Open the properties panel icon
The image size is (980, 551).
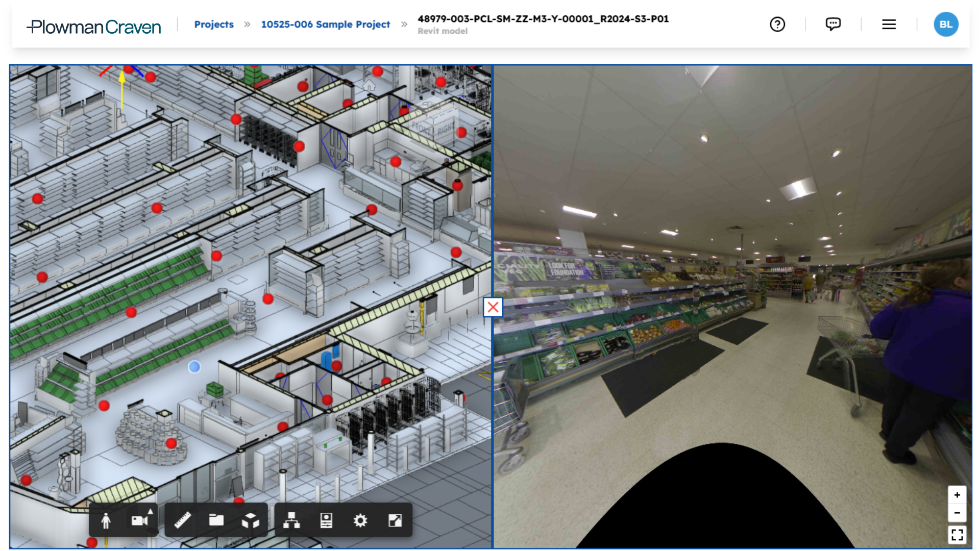[326, 520]
